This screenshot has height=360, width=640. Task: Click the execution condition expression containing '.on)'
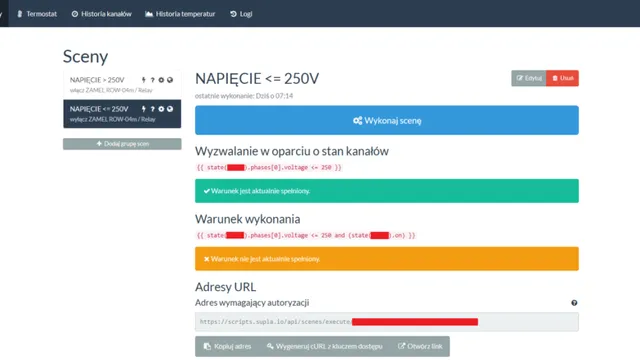[306, 236]
